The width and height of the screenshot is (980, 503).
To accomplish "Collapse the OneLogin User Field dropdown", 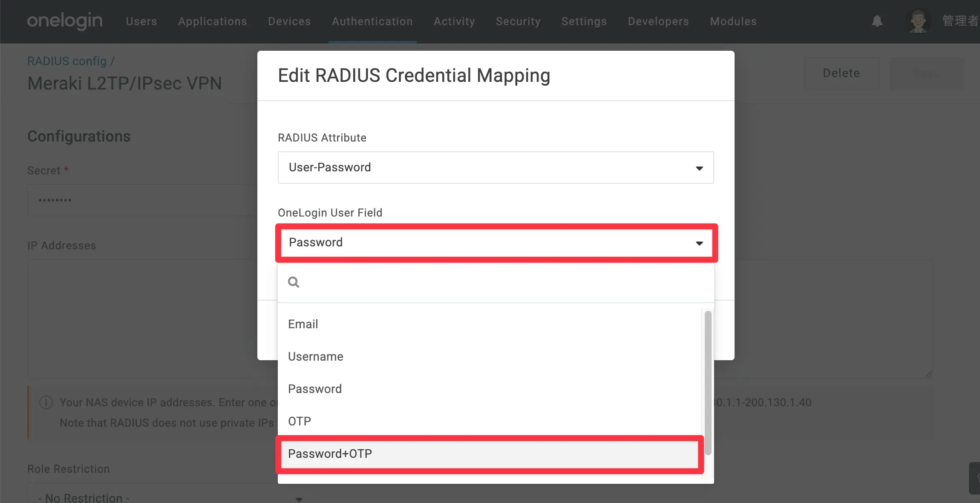I will [x=496, y=243].
